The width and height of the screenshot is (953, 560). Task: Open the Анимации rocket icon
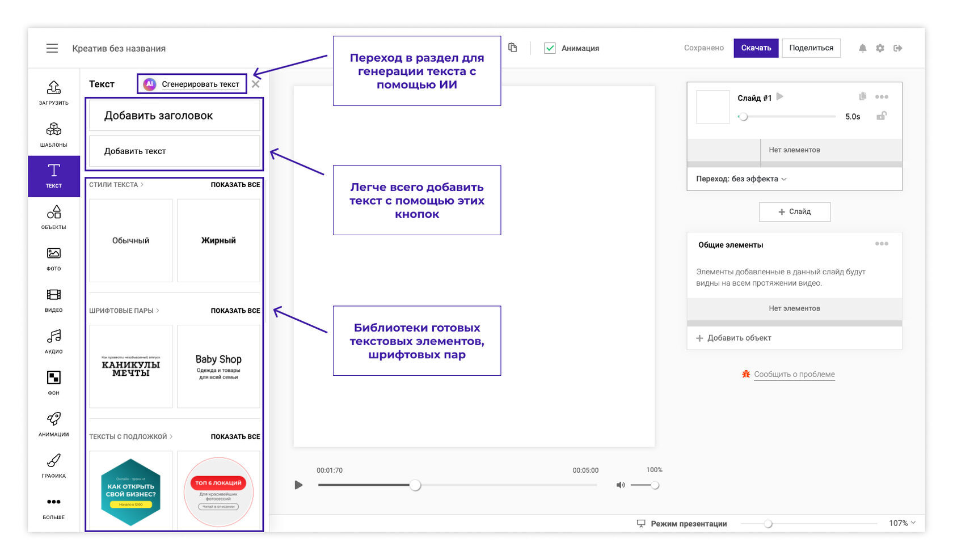click(x=54, y=424)
